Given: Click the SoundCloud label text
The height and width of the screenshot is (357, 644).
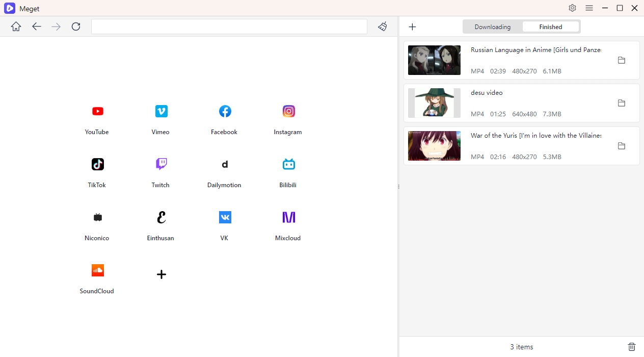Looking at the screenshot, I should (97, 291).
